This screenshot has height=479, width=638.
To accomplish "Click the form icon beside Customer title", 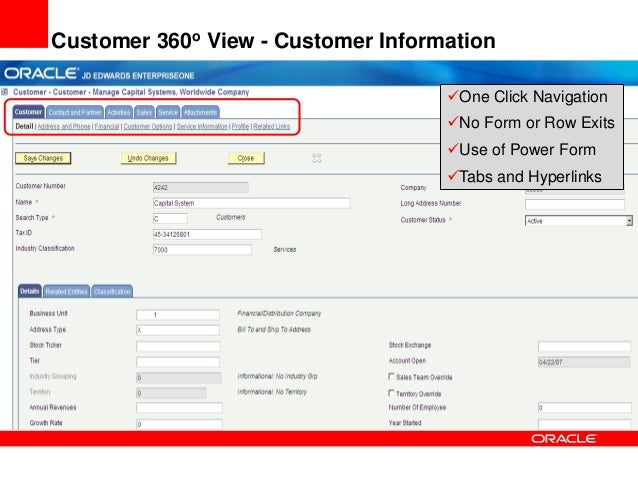I will 5,92.
